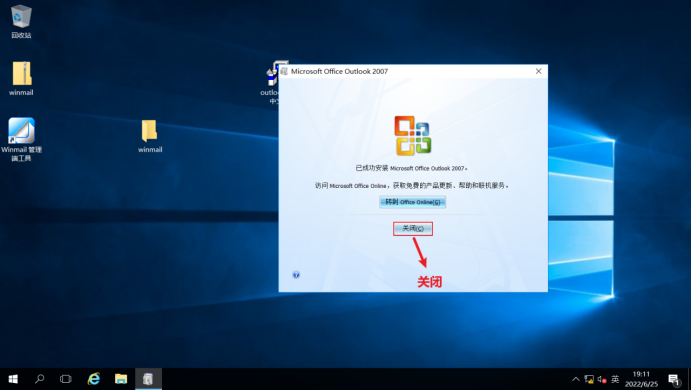
Task: Open the help icon in the dialog
Action: click(296, 275)
